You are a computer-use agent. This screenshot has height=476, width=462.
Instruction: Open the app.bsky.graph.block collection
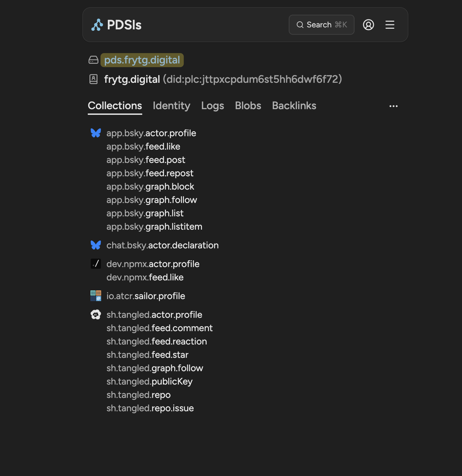[150, 187]
